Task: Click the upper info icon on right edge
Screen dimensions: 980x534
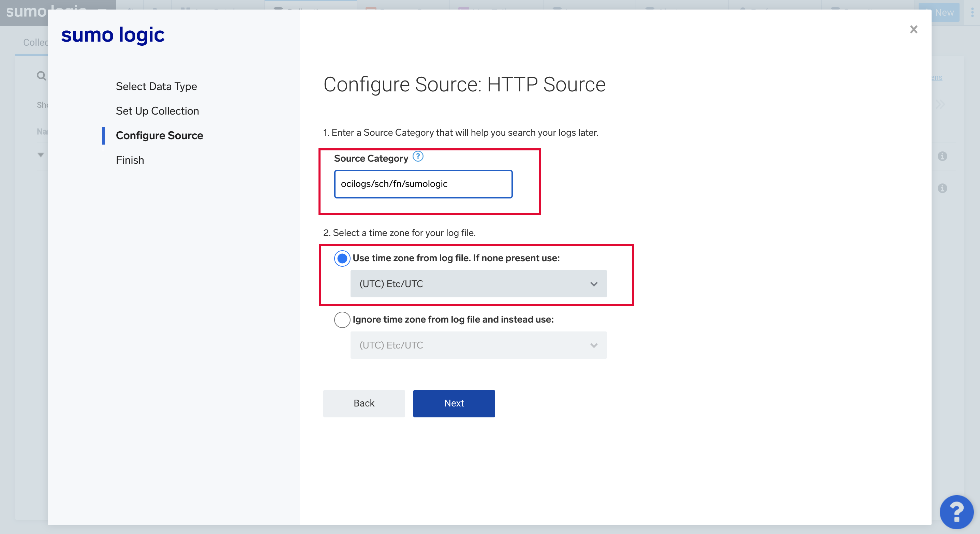Action: coord(942,156)
